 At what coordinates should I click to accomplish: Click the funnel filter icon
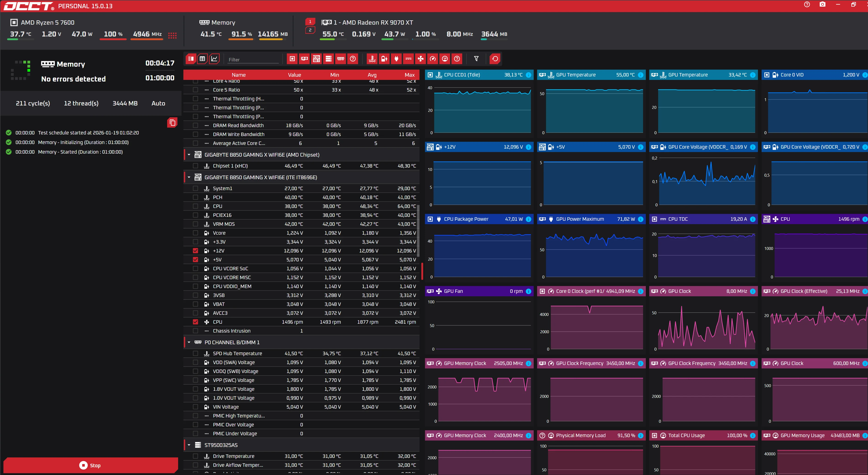click(476, 59)
